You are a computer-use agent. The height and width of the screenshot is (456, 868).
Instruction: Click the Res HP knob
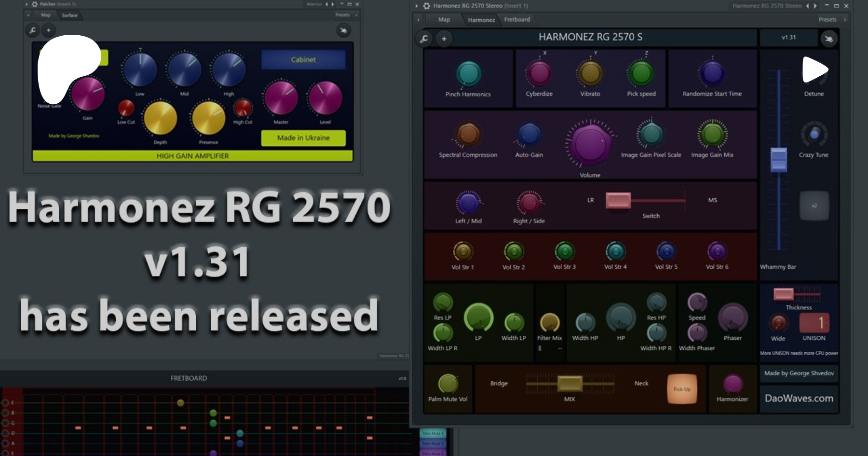[x=656, y=302]
